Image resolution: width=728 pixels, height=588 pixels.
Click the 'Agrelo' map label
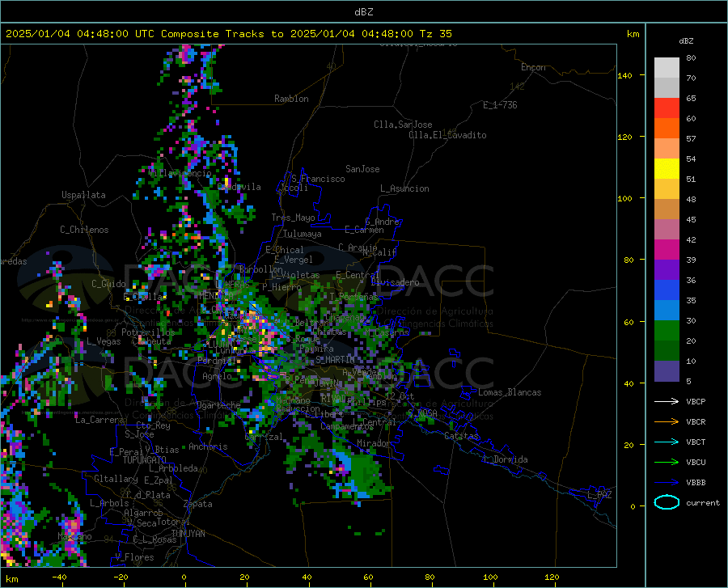coord(217,376)
